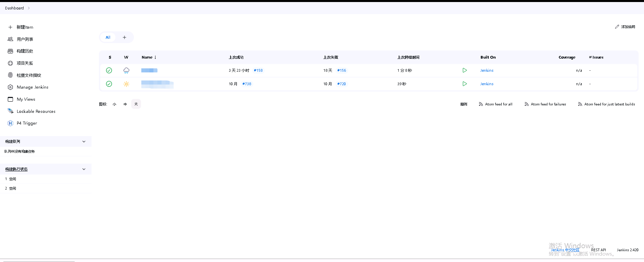Select large (大) icon size
This screenshot has height=262, width=644.
[x=136, y=104]
